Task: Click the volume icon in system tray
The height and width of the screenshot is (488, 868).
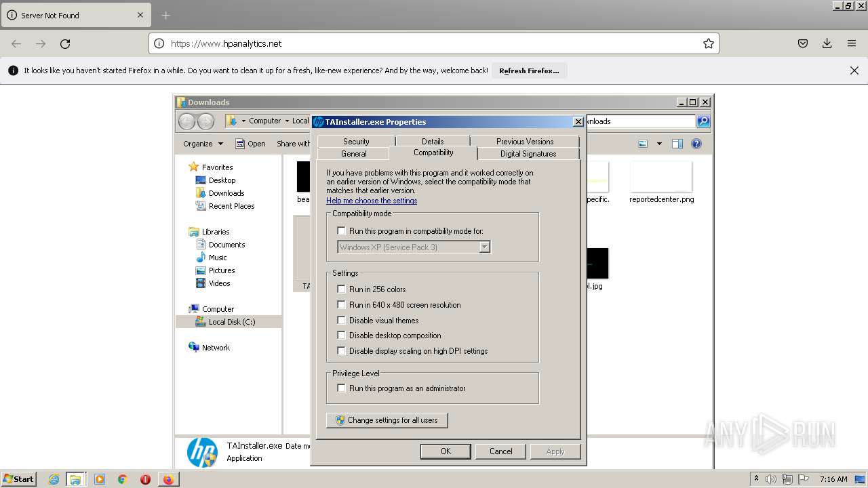Action: pos(771,479)
